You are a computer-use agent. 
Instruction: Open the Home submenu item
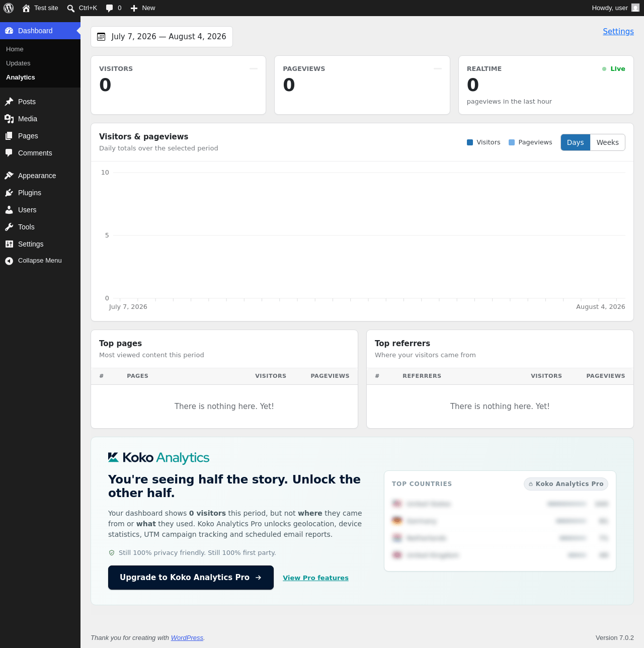coord(15,49)
